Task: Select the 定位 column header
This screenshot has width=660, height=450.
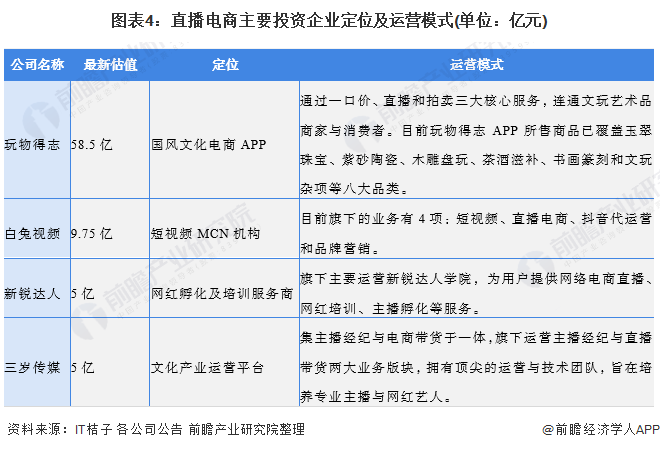Action: pyautogui.click(x=225, y=64)
